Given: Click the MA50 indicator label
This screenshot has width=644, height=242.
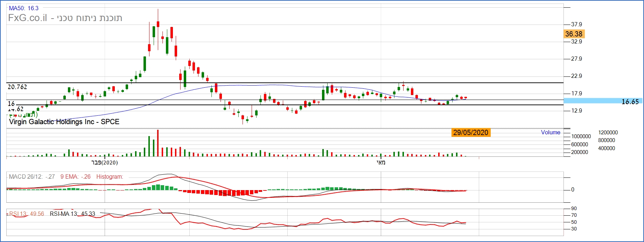Looking at the screenshot, I should pos(23,8).
